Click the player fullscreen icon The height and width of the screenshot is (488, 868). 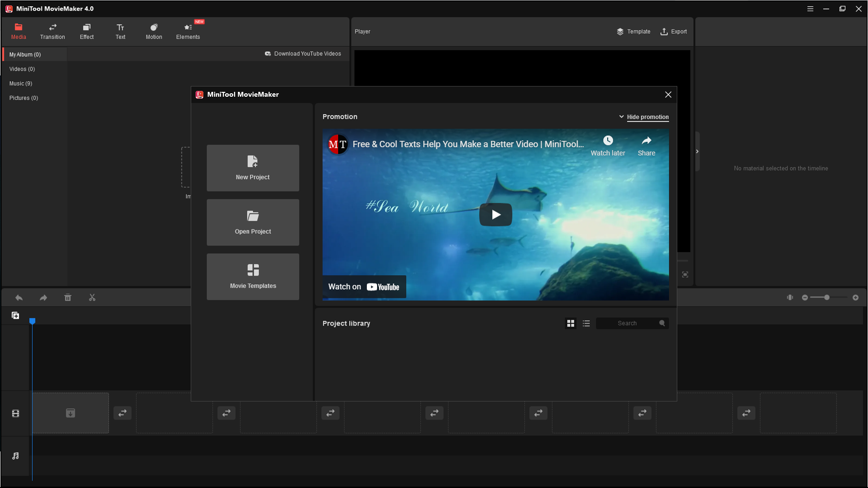pyautogui.click(x=685, y=275)
